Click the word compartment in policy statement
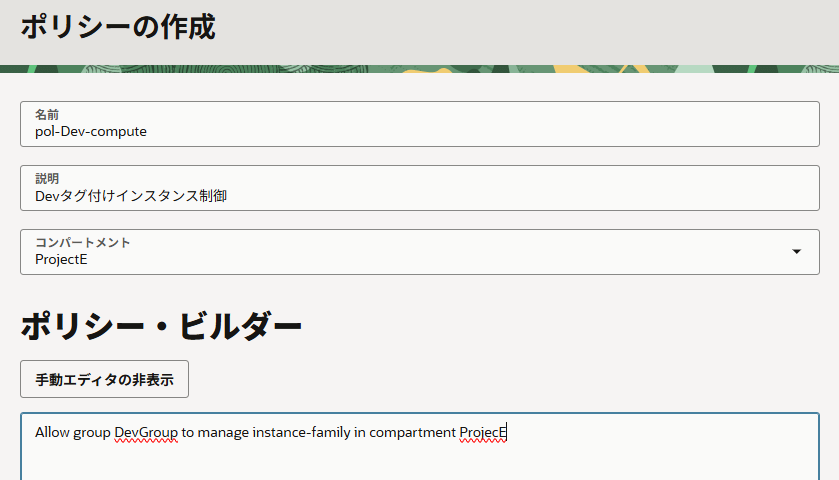The height and width of the screenshot is (480, 839). click(405, 433)
